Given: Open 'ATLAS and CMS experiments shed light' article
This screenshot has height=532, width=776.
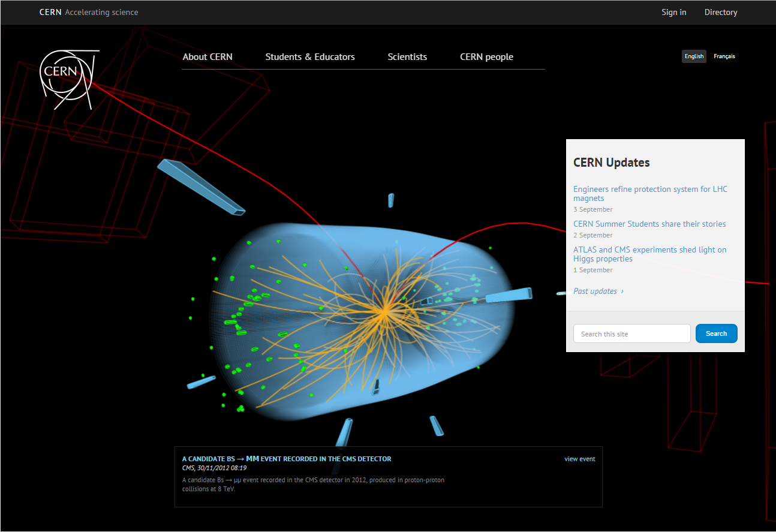Looking at the screenshot, I should (x=649, y=254).
